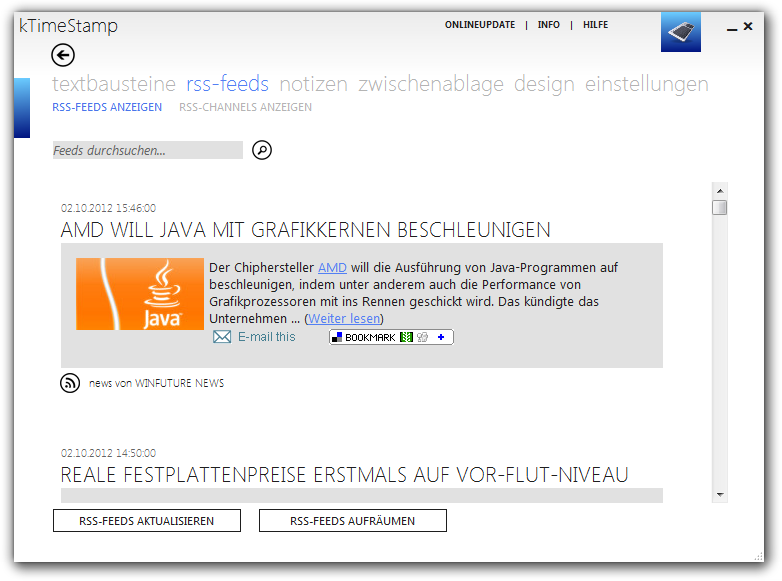Click the blue plus icon in Bookmark bar

(x=441, y=337)
